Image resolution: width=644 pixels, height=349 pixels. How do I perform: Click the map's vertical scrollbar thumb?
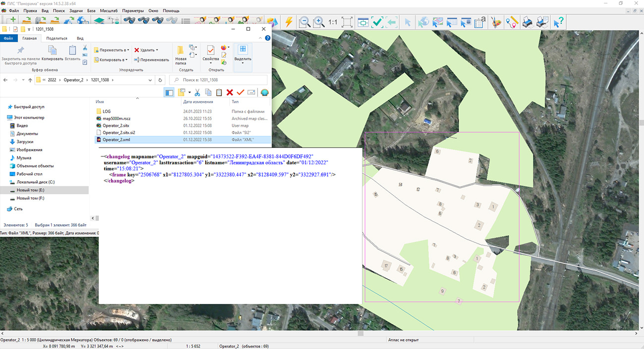pyautogui.click(x=641, y=123)
